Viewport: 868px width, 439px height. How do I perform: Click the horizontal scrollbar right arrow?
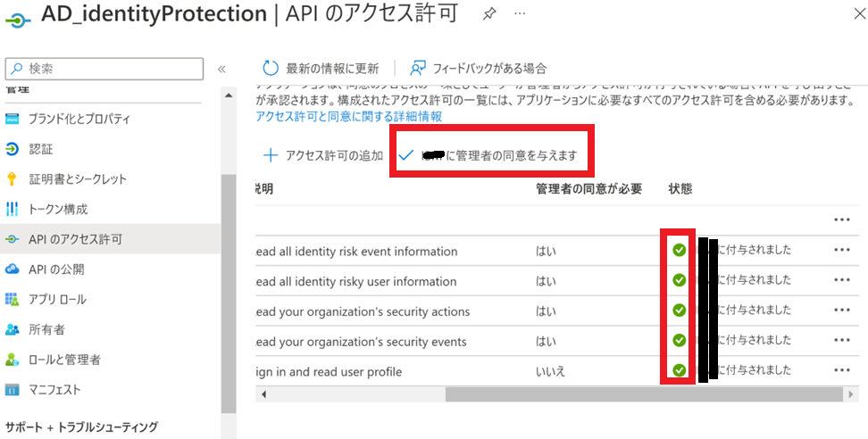click(x=851, y=394)
